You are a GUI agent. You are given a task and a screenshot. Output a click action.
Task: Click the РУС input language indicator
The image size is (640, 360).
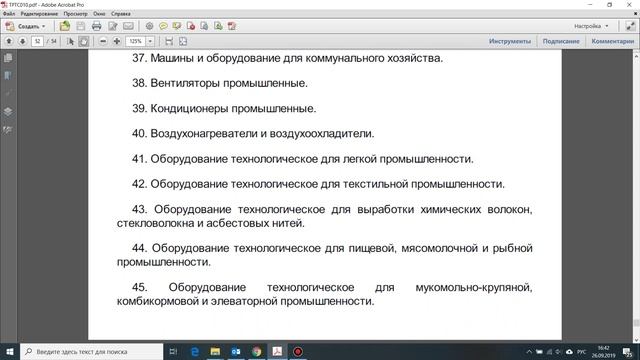click(582, 351)
